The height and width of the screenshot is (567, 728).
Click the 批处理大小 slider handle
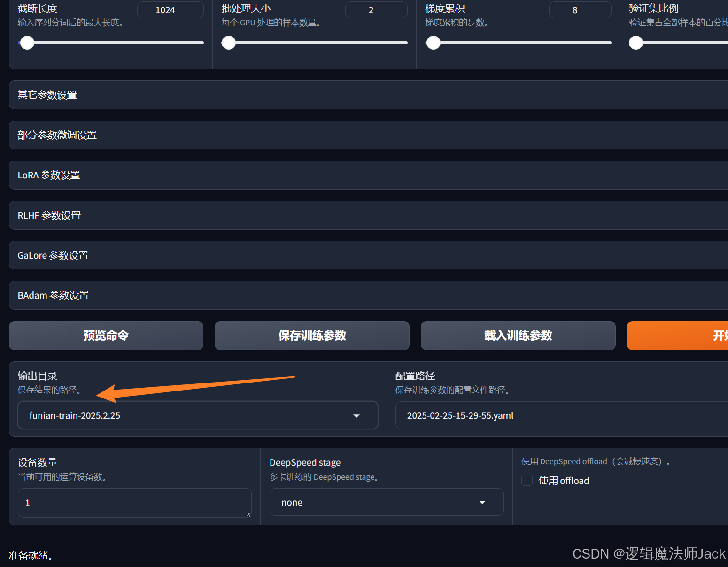pyautogui.click(x=229, y=43)
